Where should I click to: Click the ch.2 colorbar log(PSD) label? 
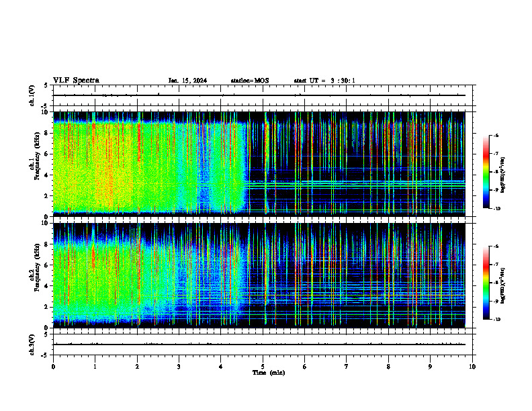pyautogui.click(x=503, y=285)
